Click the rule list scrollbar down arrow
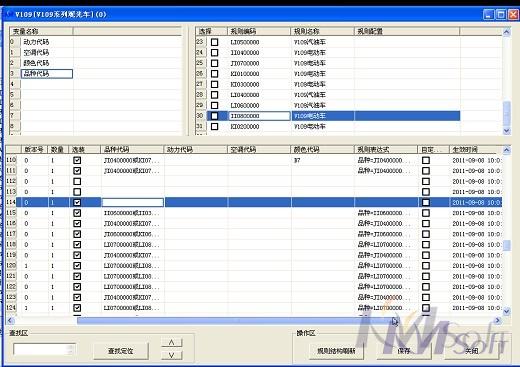Image resolution: width=520 pixels, height=367 pixels. tap(506, 131)
